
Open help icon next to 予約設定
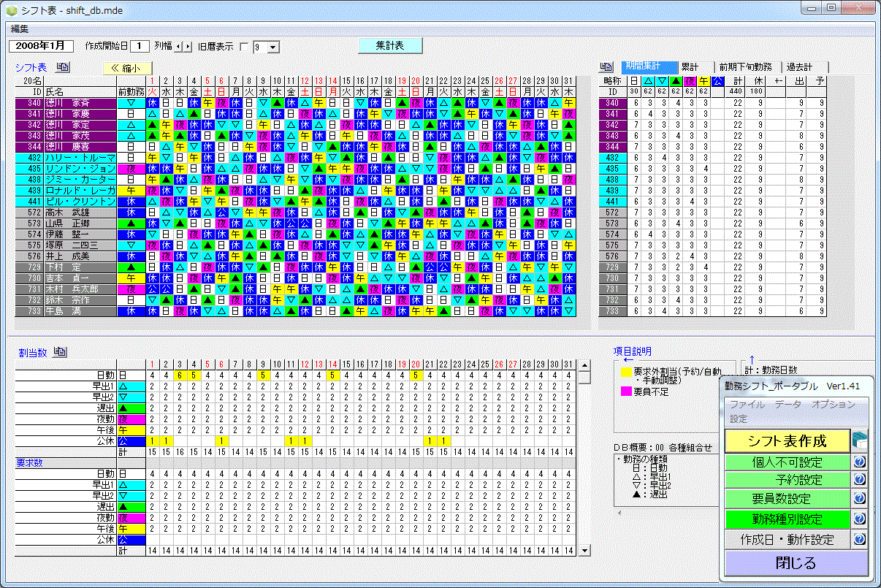(x=859, y=480)
